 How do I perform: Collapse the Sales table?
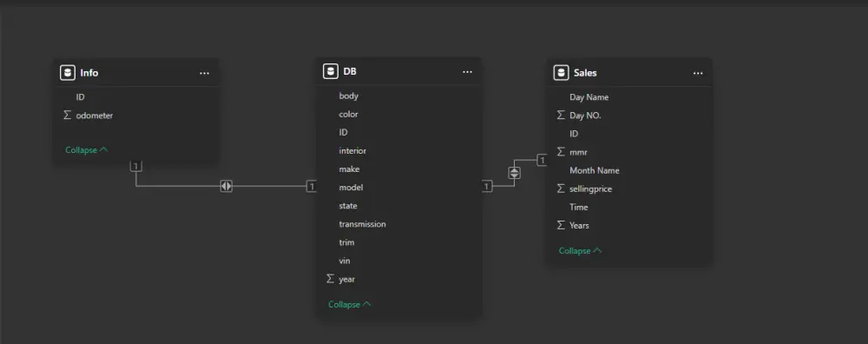pyautogui.click(x=580, y=251)
